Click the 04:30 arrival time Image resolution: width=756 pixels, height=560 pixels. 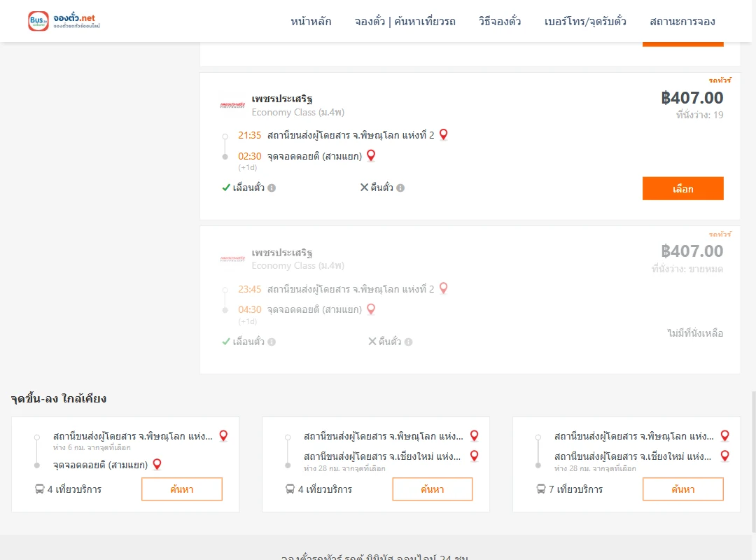pyautogui.click(x=249, y=309)
